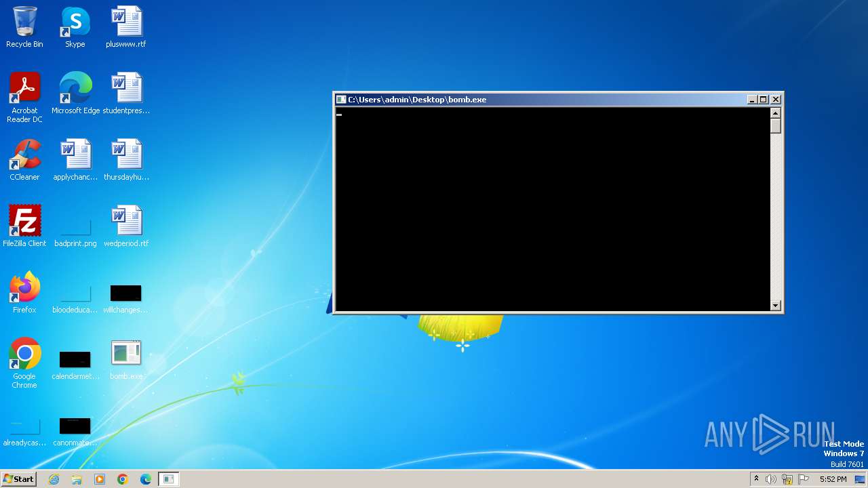Click inside the black console area
Viewport: 868px width, 488px height.
tap(553, 209)
